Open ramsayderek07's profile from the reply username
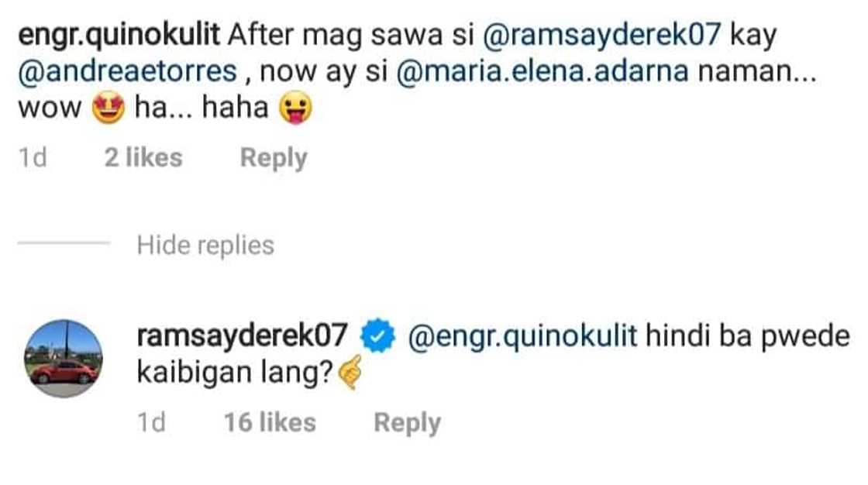Viewport: 868px width, 485px height. coord(242,336)
